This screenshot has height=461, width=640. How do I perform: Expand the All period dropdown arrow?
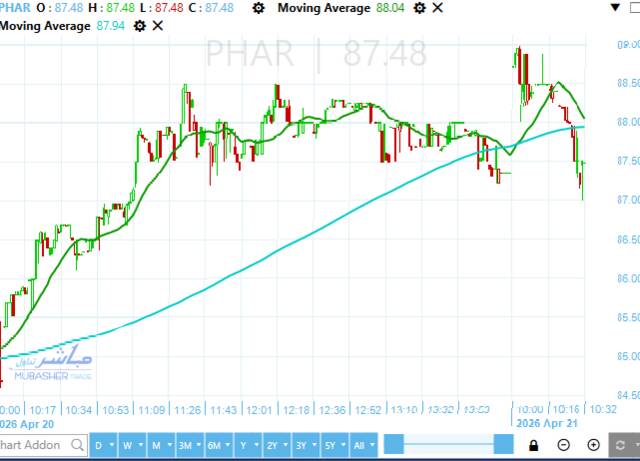click(x=372, y=445)
